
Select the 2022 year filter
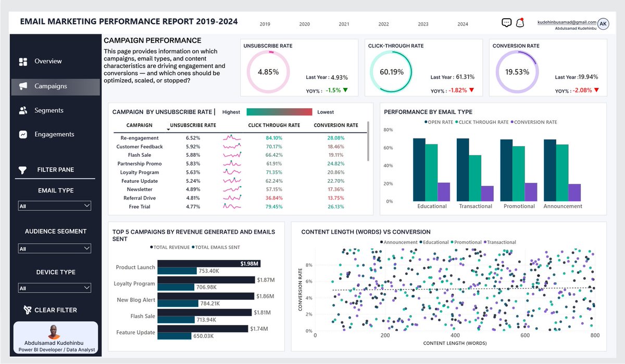[384, 24]
